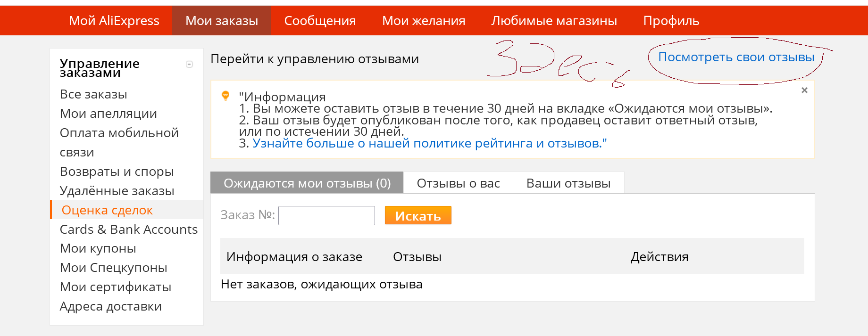Screen dimensions: 868x336
Task: Open the Профиль menu item
Action: [x=671, y=21]
